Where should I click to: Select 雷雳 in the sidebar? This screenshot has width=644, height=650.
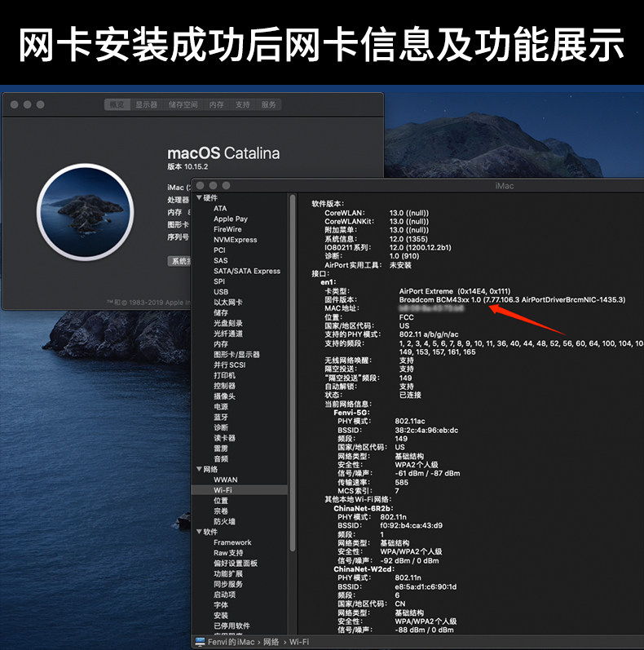coord(221,448)
